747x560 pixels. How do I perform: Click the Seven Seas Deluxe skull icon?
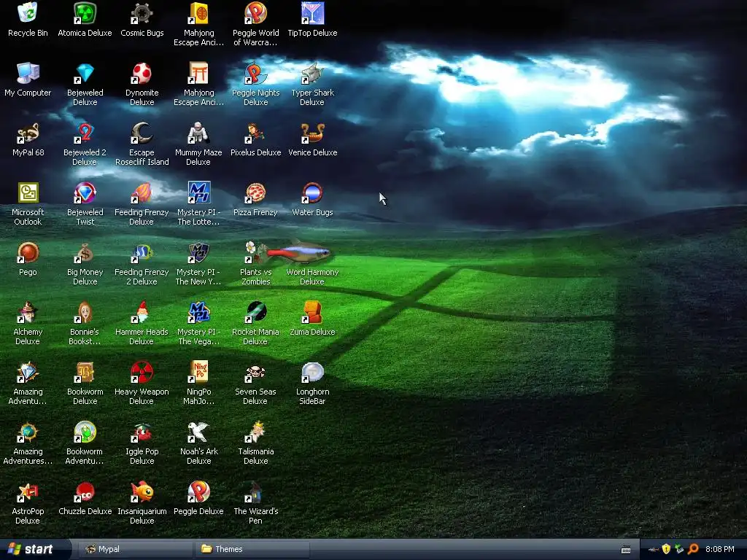[x=256, y=373]
